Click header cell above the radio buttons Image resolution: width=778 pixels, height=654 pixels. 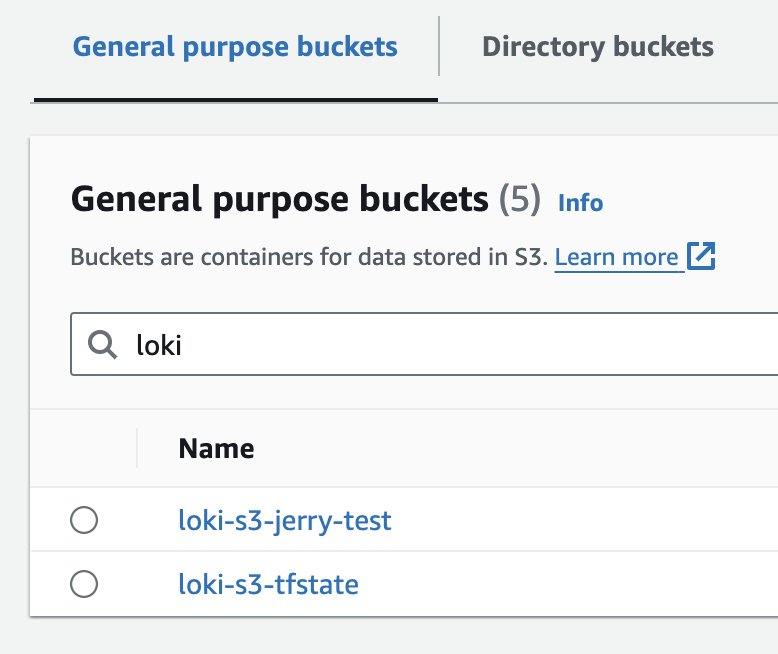pos(84,449)
